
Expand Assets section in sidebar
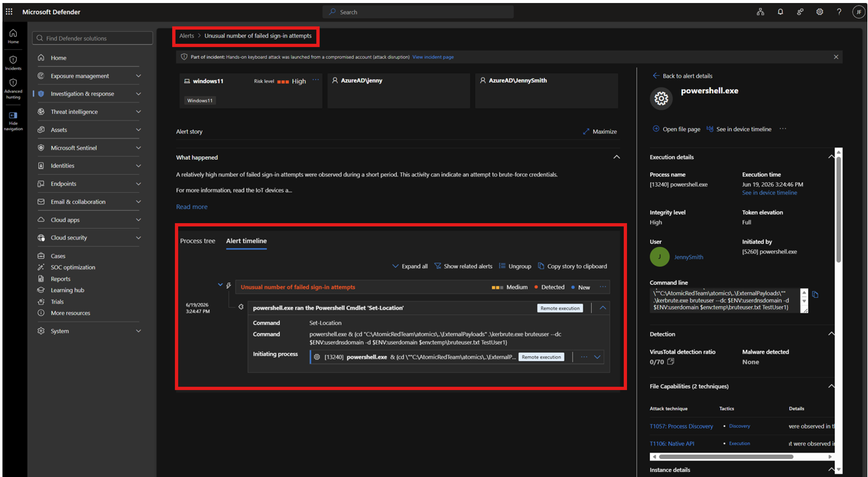(x=138, y=129)
